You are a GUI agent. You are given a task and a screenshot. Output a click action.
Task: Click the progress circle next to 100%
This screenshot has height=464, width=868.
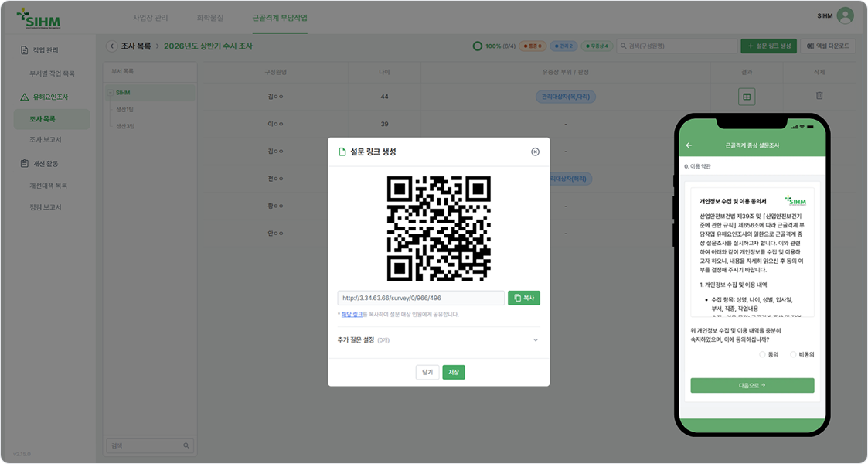click(477, 46)
